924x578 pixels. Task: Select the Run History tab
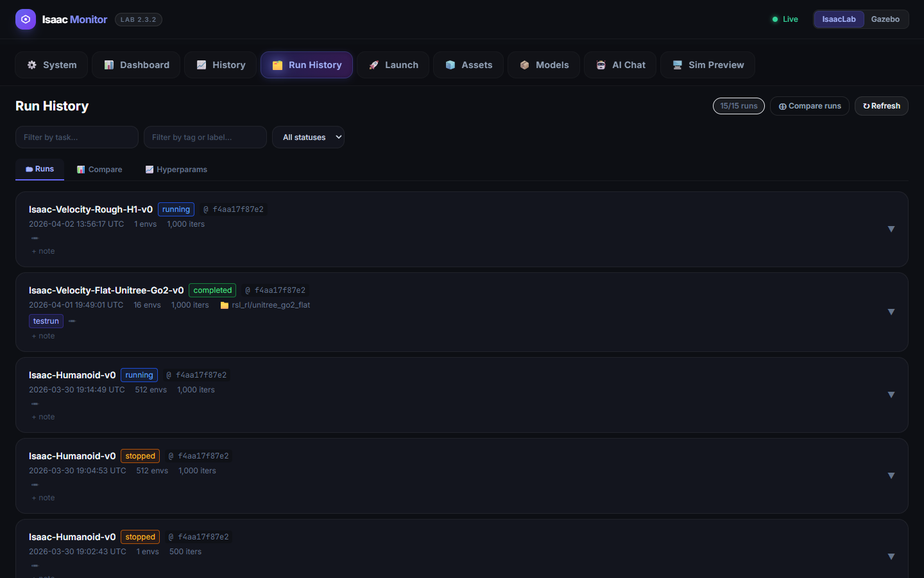coord(307,65)
